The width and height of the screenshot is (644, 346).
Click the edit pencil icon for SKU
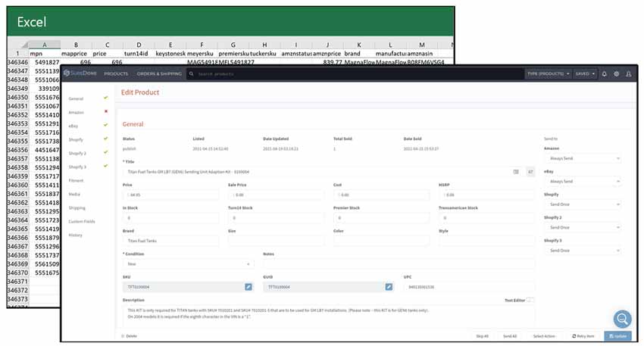248,287
